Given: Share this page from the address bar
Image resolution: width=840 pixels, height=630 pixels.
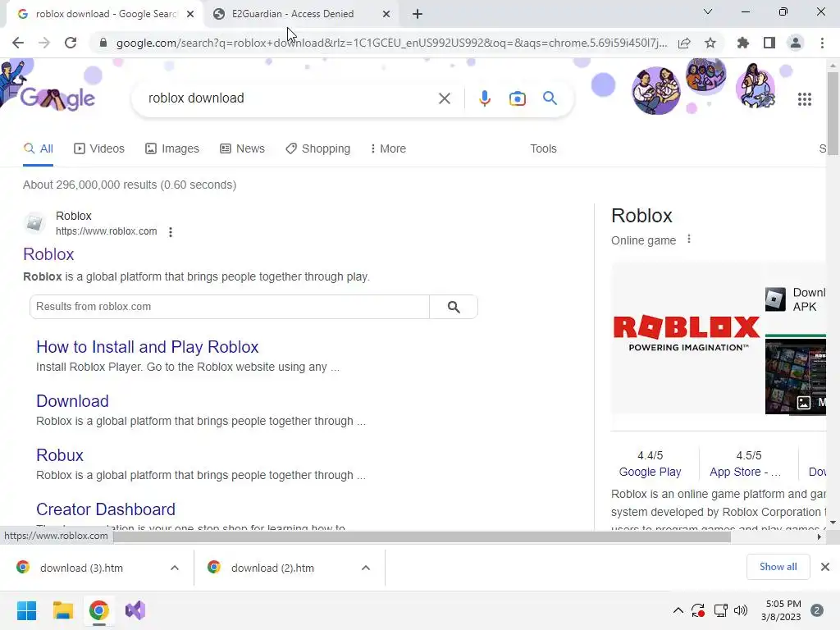Looking at the screenshot, I should (684, 43).
